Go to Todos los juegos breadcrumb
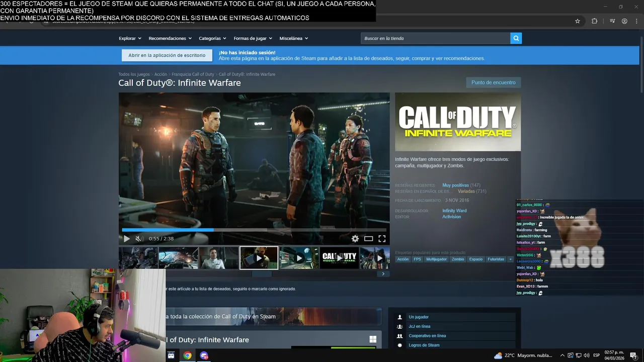 tap(134, 74)
